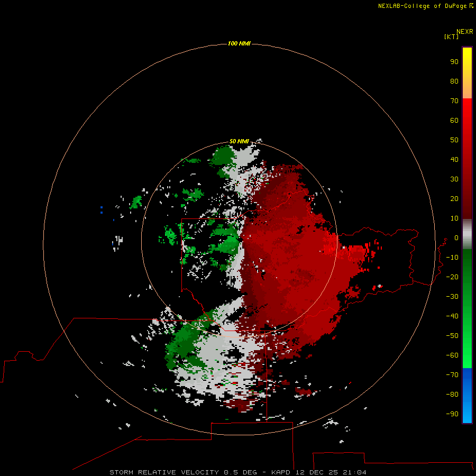Click the -20 value on the velocity legend

click(x=452, y=277)
